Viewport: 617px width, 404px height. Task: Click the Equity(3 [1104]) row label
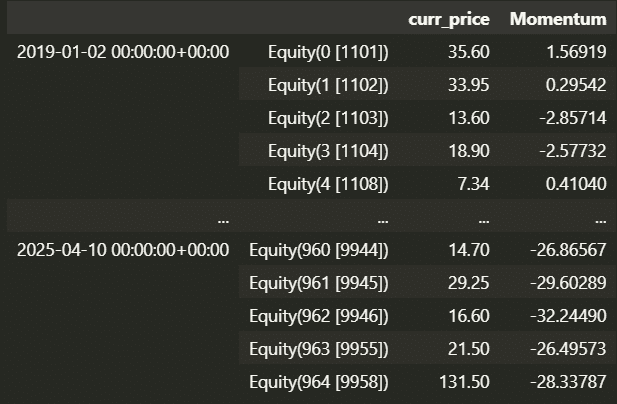coord(328,151)
